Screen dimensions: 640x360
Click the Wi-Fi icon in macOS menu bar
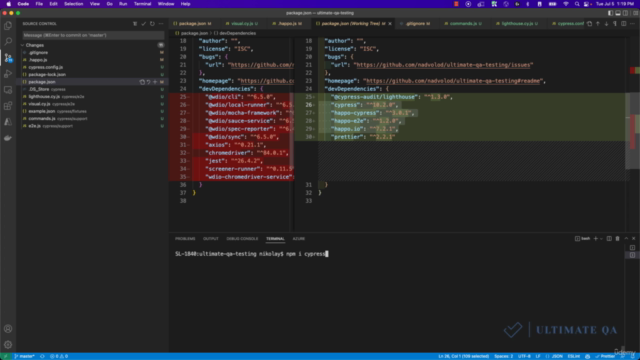[566, 4]
